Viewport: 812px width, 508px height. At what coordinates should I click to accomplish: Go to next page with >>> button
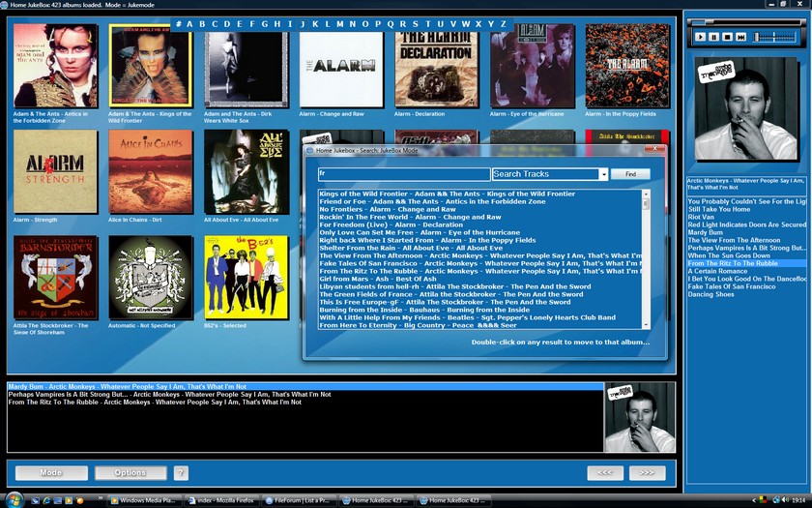click(x=648, y=473)
